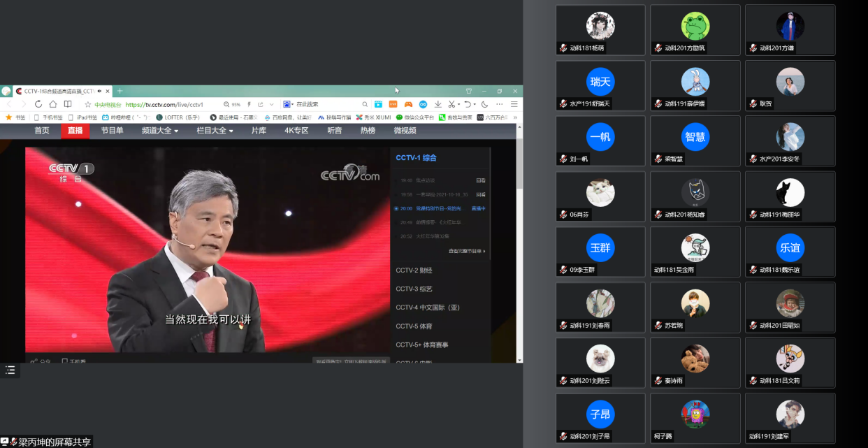
Task: Switch to the 4K专区 tab
Action: pos(296,131)
